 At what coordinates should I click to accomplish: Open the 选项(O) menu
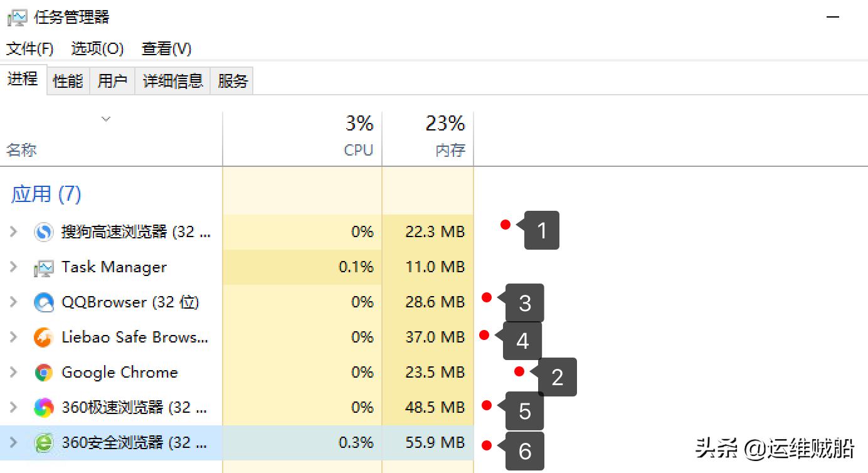click(x=97, y=48)
